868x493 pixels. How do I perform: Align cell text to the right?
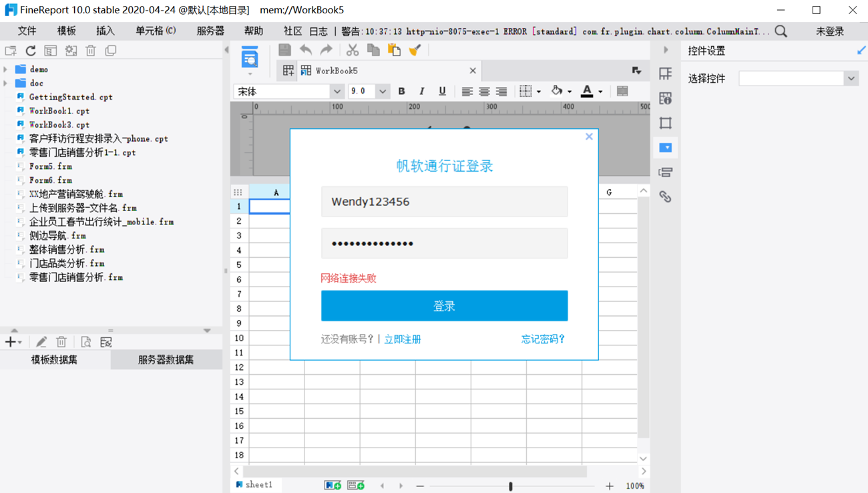(501, 92)
